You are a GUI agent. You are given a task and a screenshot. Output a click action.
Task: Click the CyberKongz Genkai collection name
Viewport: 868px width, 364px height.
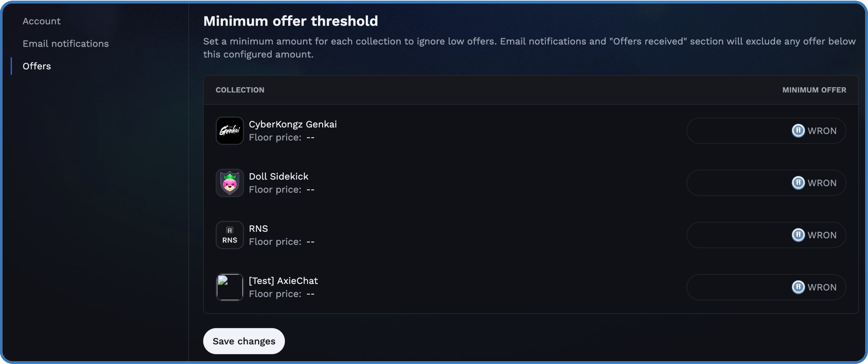[x=293, y=124]
